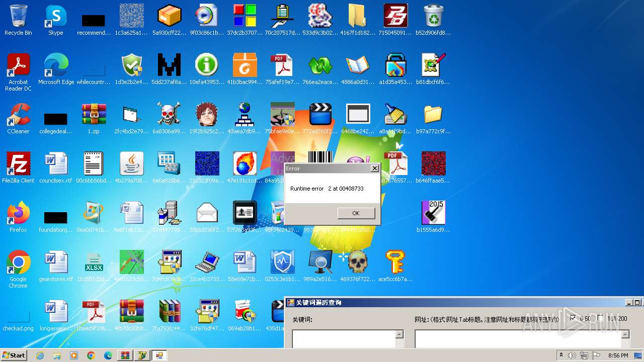Select the four-color squares icon 37dc2b3707
Image resolution: width=644 pixels, height=362 pixels.
(x=245, y=20)
